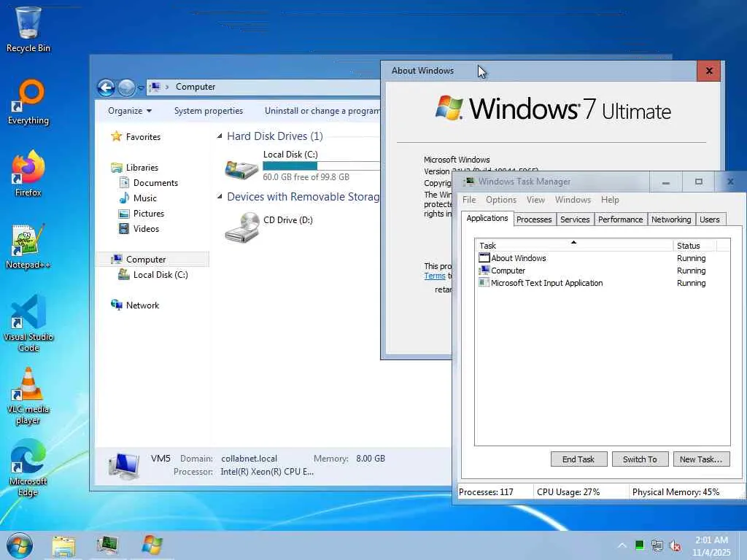Click the Favorites star in the navigation pane
This screenshot has height=560, width=747.
(x=116, y=136)
